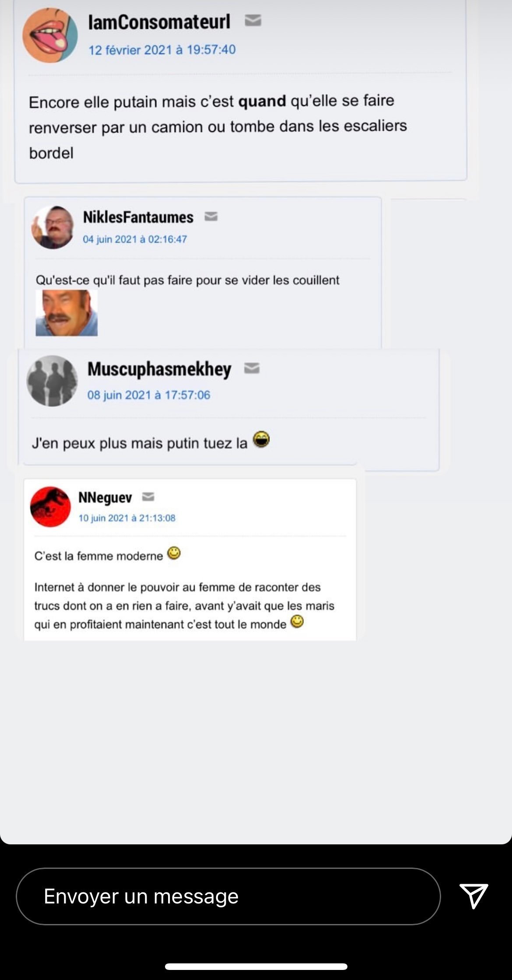The image size is (512, 980).
Task: Click the username NiklesFantaumes
Action: (138, 217)
